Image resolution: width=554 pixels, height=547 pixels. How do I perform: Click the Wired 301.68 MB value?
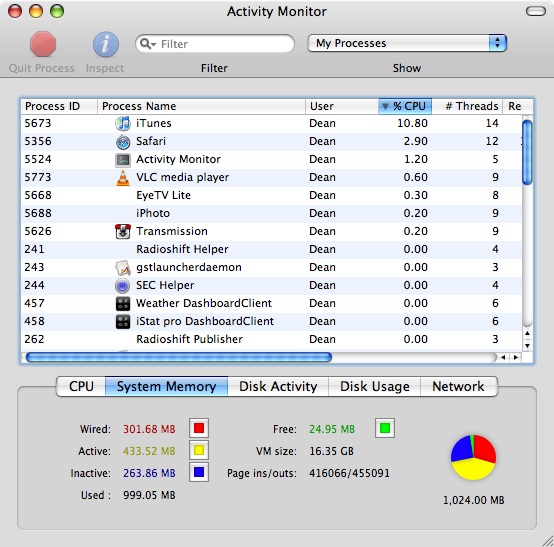click(149, 429)
